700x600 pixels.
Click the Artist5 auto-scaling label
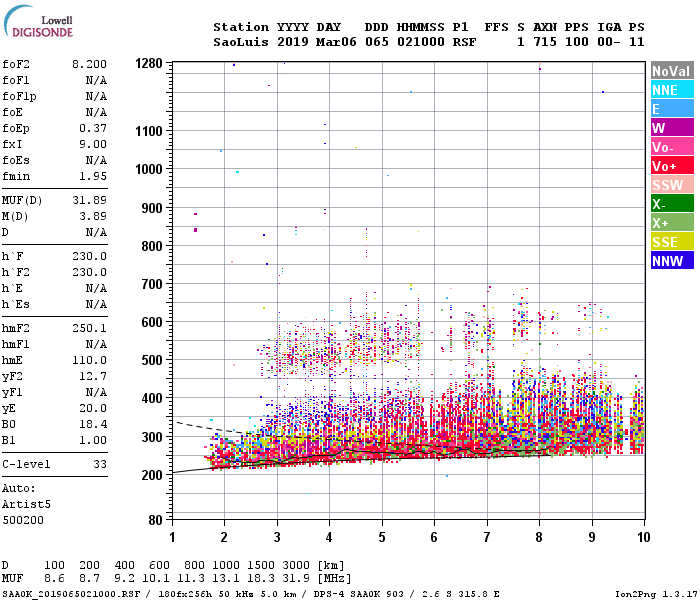tap(26, 504)
